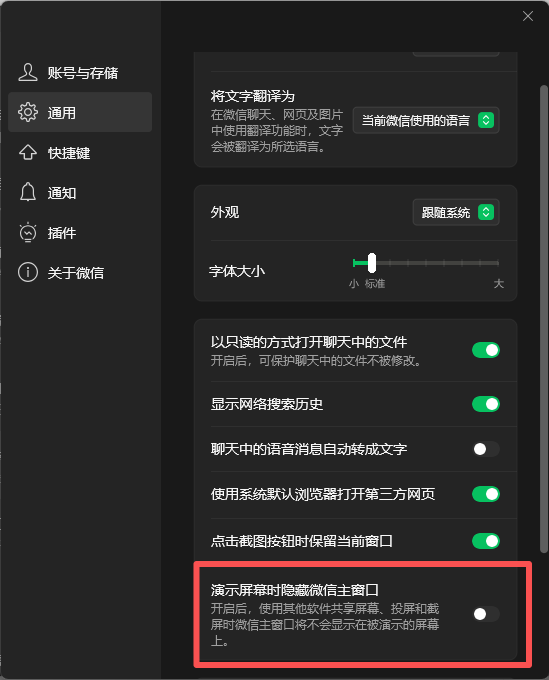This screenshot has width=549, height=680.
Task: Toggle 使用系统默认浏览器打开第三方网页 switch
Action: coord(486,494)
